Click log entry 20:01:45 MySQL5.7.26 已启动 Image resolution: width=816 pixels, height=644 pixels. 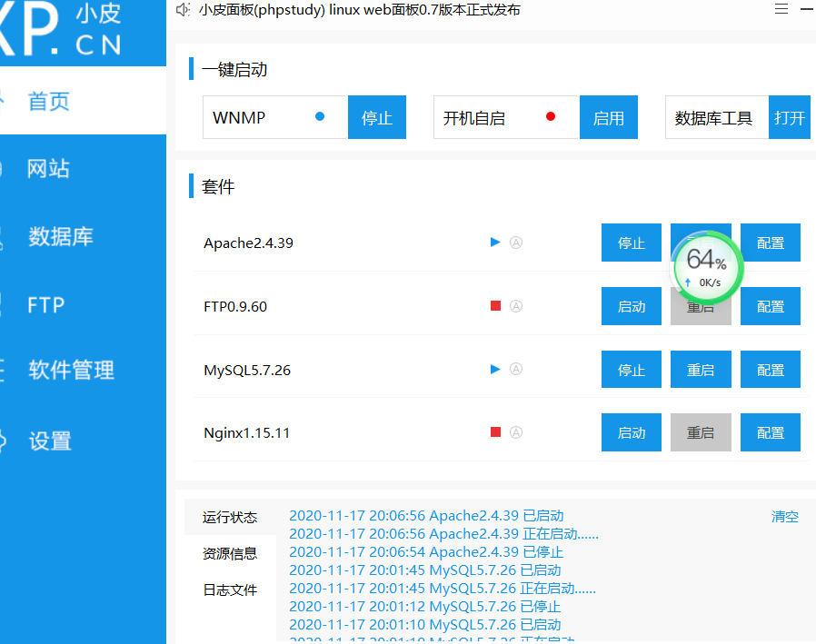[x=425, y=570]
